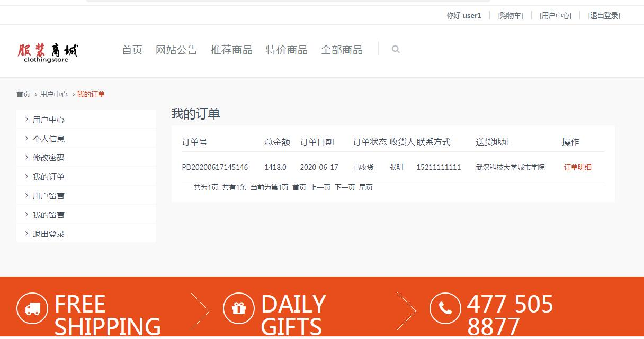This screenshot has height=339, width=644.
Task: Click the 订单号 column header
Action: point(195,142)
